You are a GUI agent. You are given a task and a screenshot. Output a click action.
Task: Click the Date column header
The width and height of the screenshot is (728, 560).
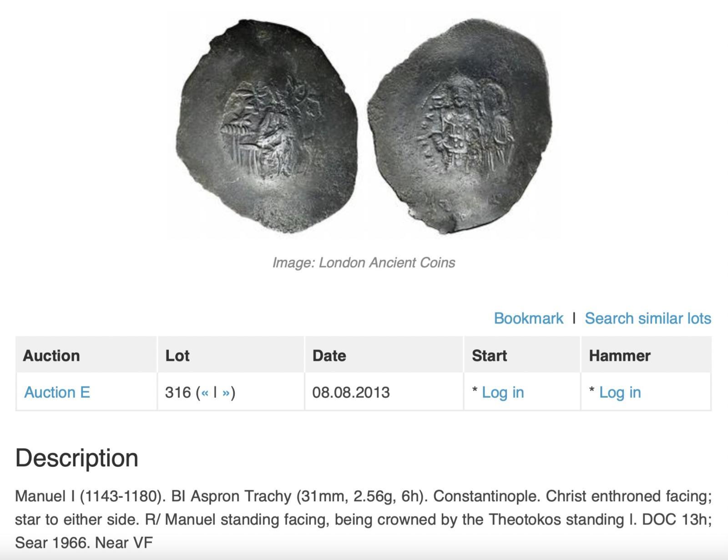pyautogui.click(x=329, y=355)
